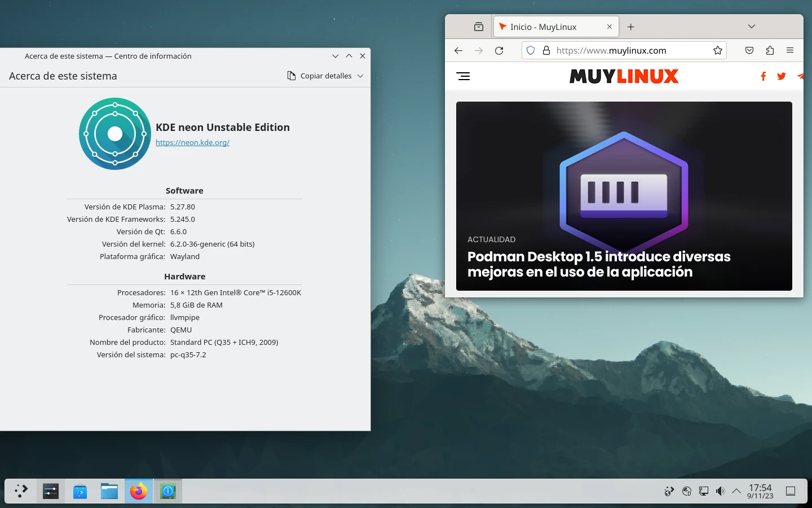Open Dolphin file manager from taskbar

[109, 491]
